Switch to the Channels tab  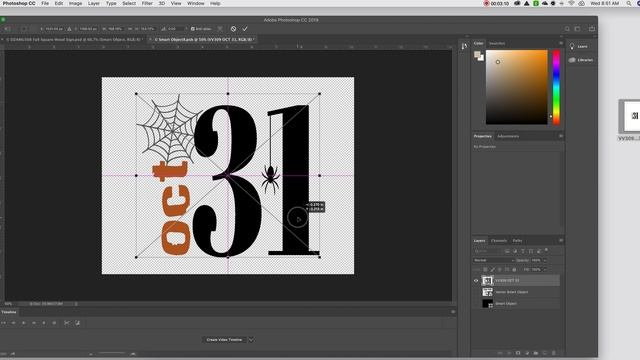(499, 241)
